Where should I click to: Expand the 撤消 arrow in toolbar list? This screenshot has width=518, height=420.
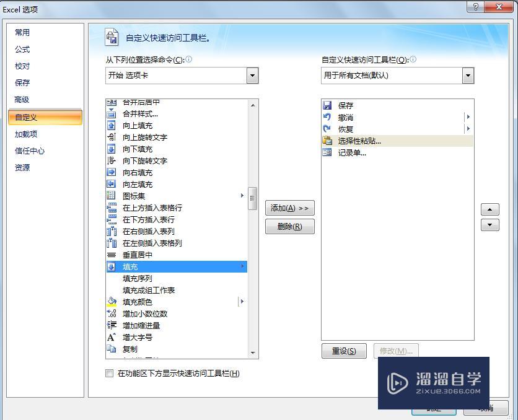click(x=468, y=117)
